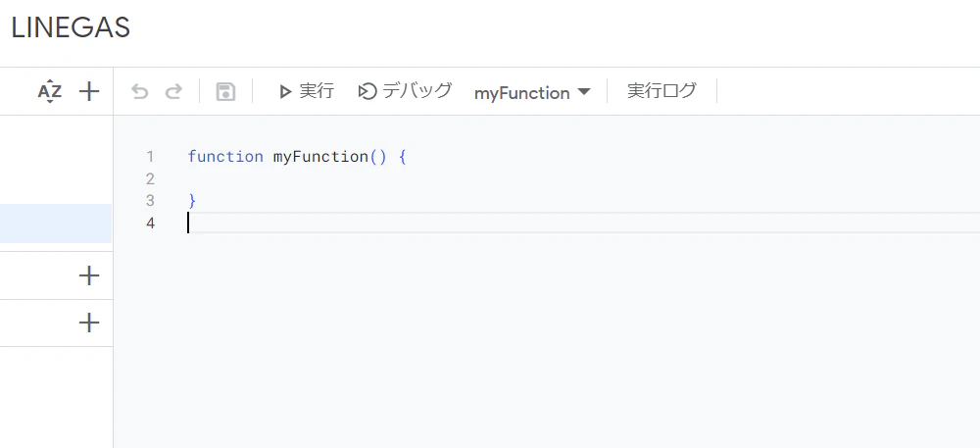Click the closing brace on line 3
This screenshot has width=980, height=448.
pyautogui.click(x=192, y=201)
